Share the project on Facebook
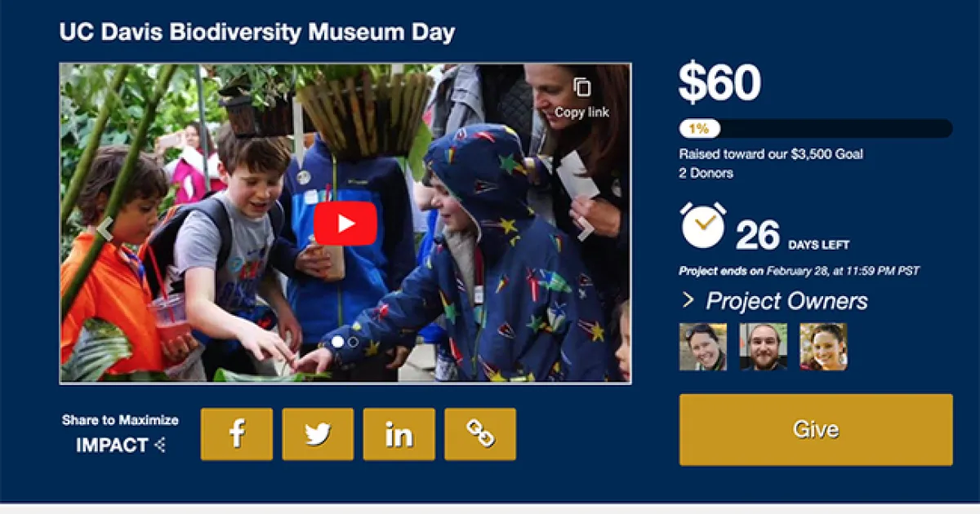Image resolution: width=980 pixels, height=514 pixels. 237,434
